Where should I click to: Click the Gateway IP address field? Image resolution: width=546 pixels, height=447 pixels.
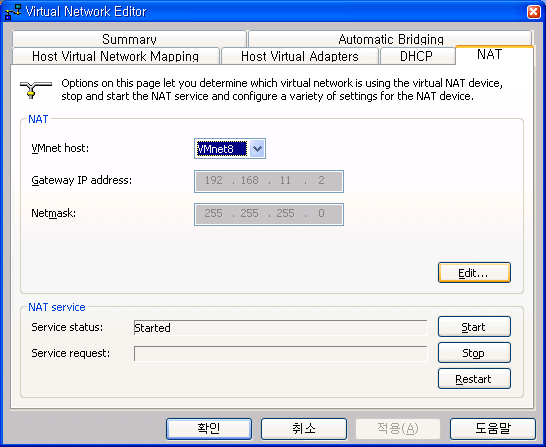269,181
